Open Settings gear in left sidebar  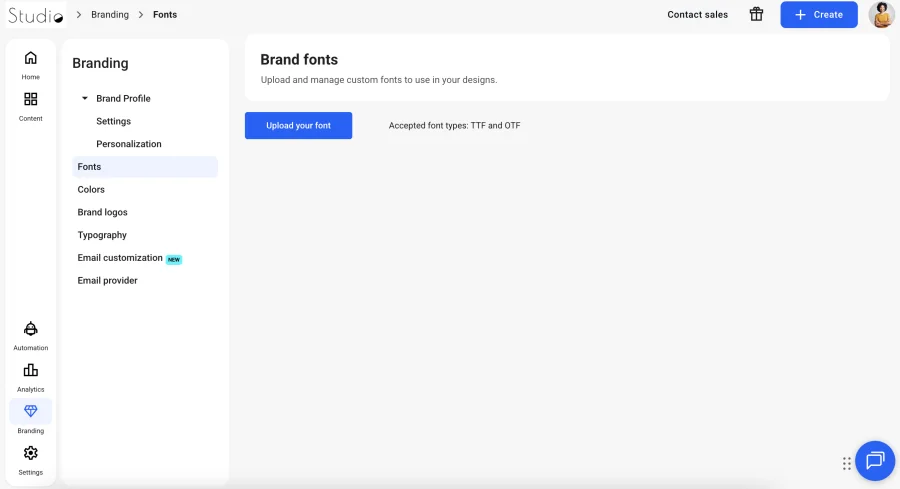(30, 453)
